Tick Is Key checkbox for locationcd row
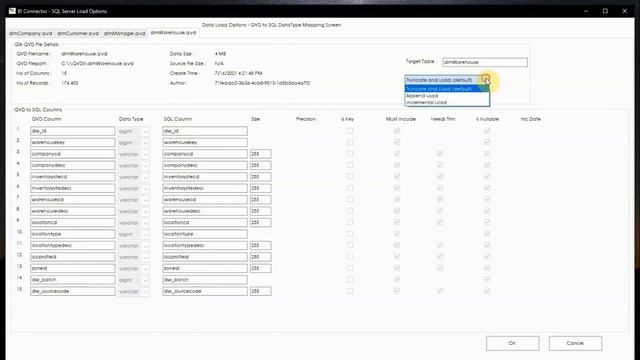This screenshot has height=360, width=640. [350, 222]
